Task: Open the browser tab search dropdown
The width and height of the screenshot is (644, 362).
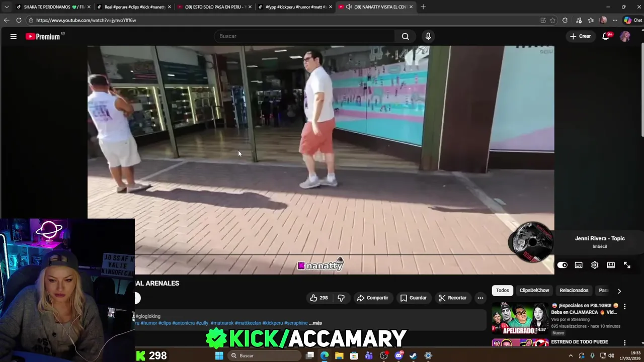Action: point(7,7)
